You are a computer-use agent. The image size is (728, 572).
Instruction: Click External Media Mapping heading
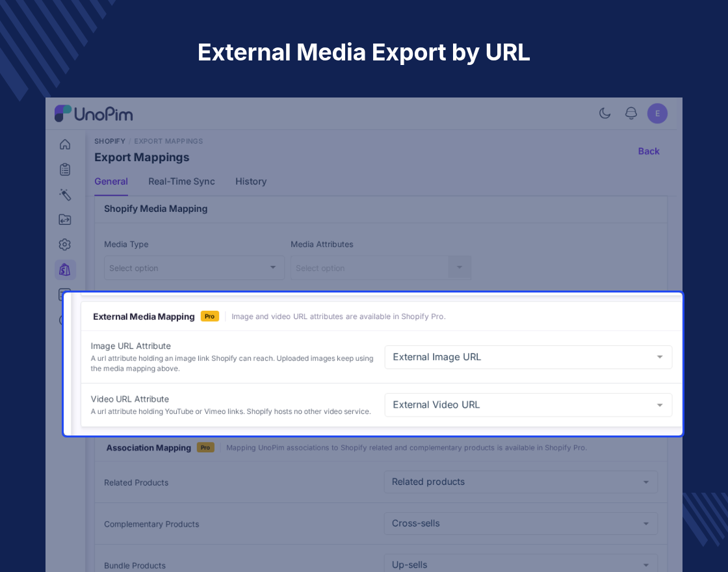(144, 317)
